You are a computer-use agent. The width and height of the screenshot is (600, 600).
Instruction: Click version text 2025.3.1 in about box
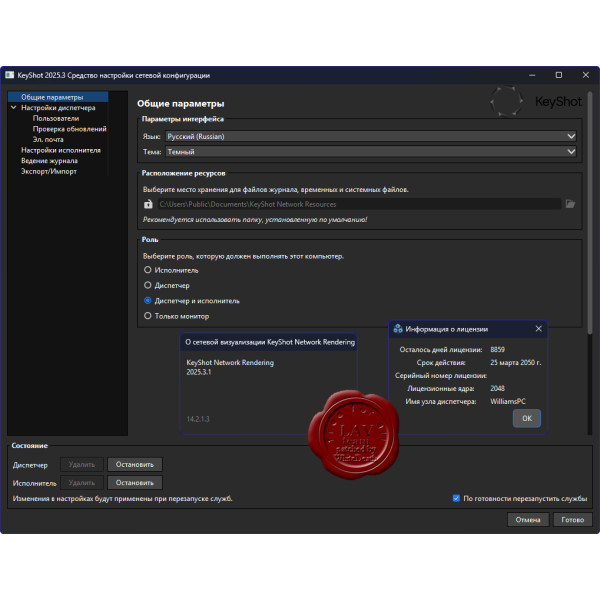[199, 372]
